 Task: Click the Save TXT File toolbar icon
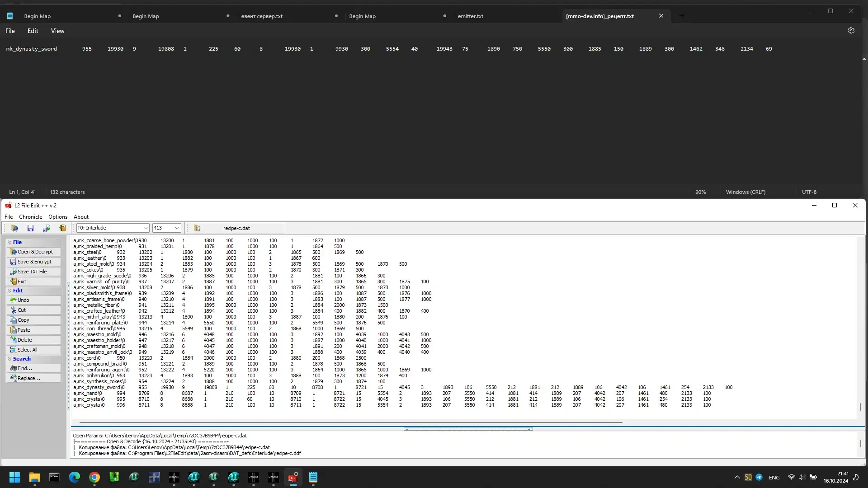click(x=46, y=228)
